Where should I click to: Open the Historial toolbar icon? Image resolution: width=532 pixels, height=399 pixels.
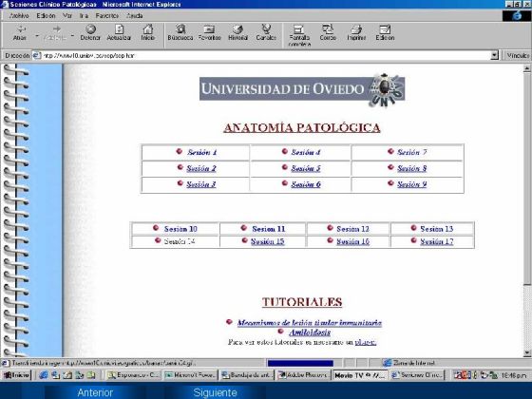point(237,29)
